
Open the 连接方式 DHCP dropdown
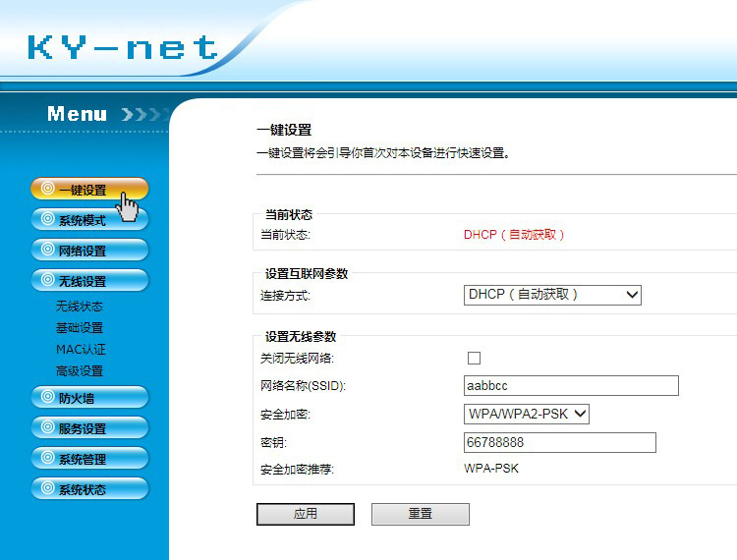[552, 295]
